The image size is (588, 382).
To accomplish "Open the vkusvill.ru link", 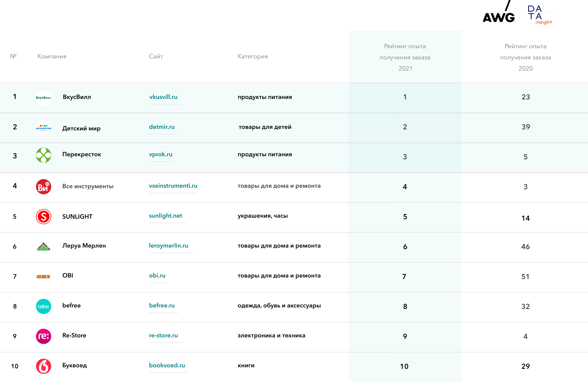I will [163, 97].
